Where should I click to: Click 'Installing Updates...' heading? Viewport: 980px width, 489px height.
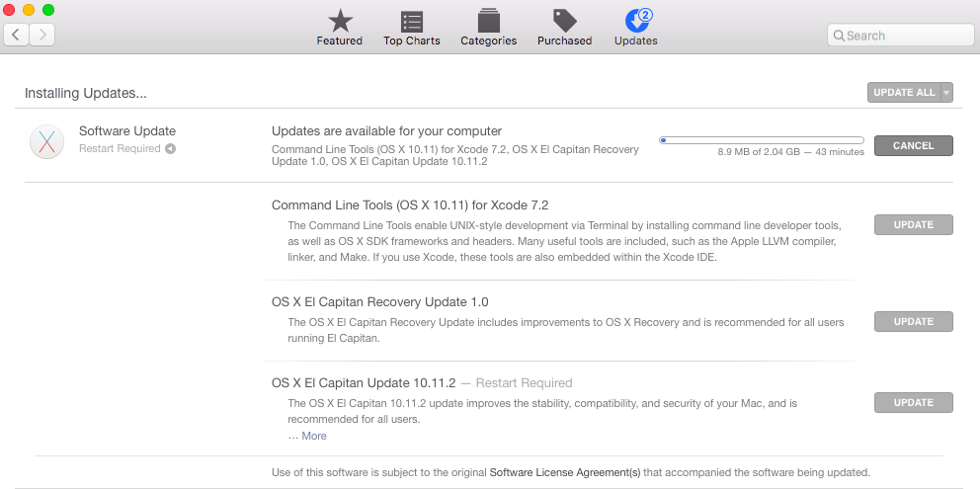click(x=86, y=94)
